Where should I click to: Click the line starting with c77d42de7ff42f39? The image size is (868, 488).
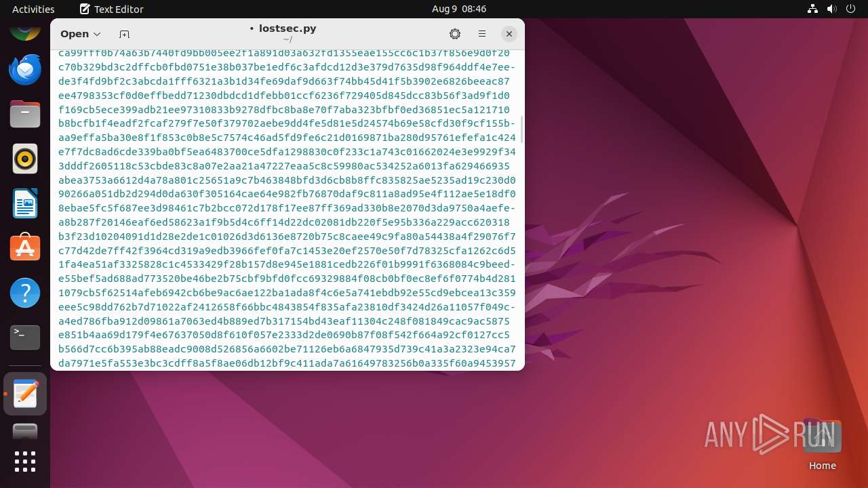pos(287,251)
